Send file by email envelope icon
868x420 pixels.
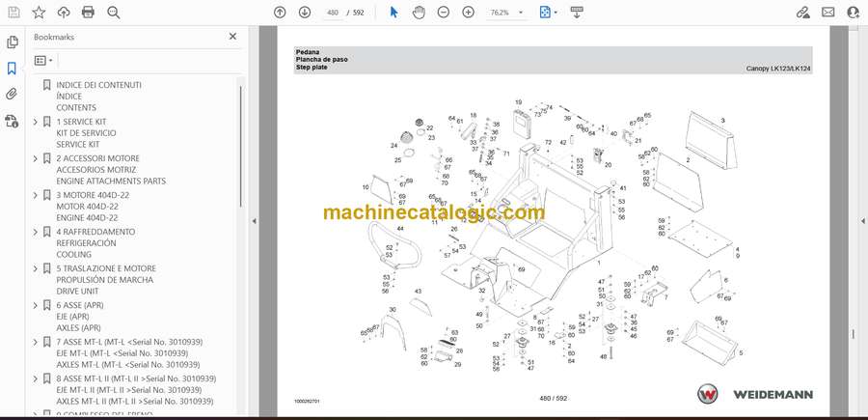(x=827, y=13)
